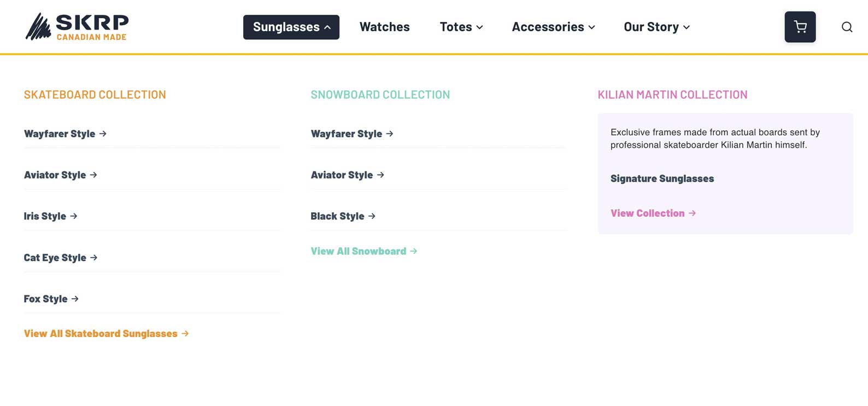The image size is (868, 406).
Task: Select Black Style snowboard sunglasses
Action: pos(343,216)
